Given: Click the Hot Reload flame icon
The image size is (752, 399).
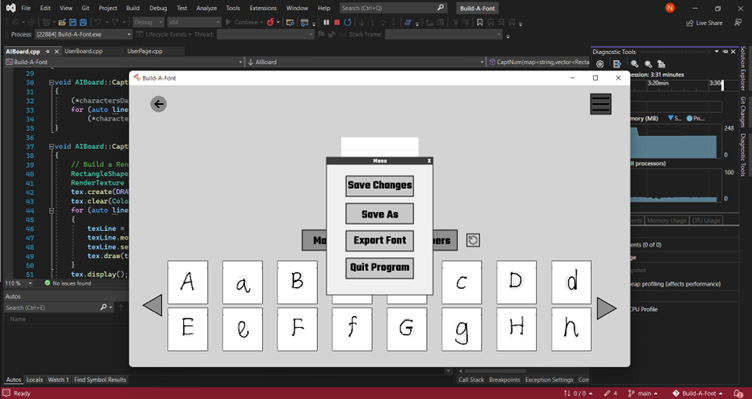Looking at the screenshot, I should (x=270, y=22).
